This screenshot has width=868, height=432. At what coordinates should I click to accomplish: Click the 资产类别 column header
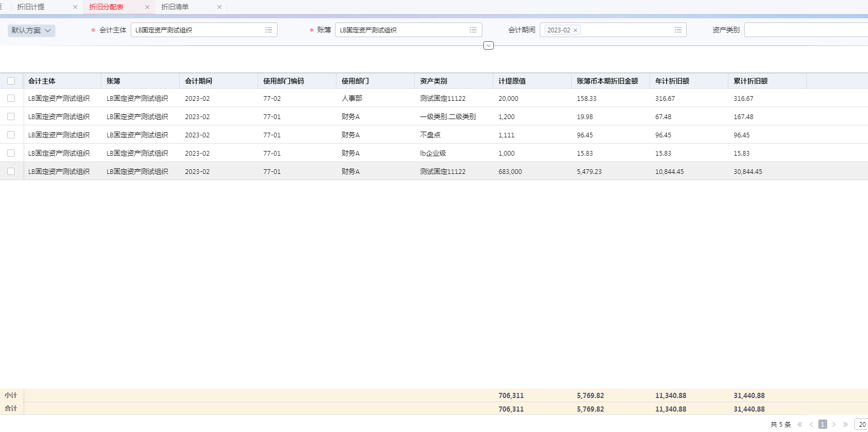point(434,81)
